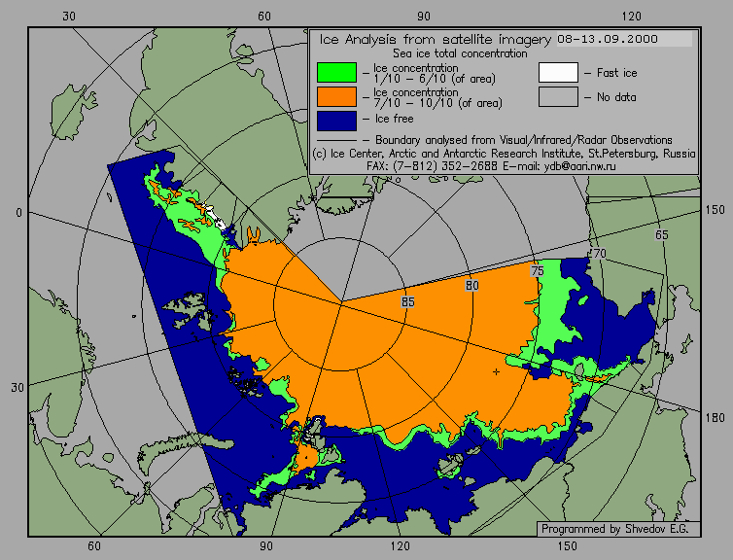Click the 'Programmed by Shvedov E.G.' credit box
Viewport: 733px width, 560px height.
point(618,529)
